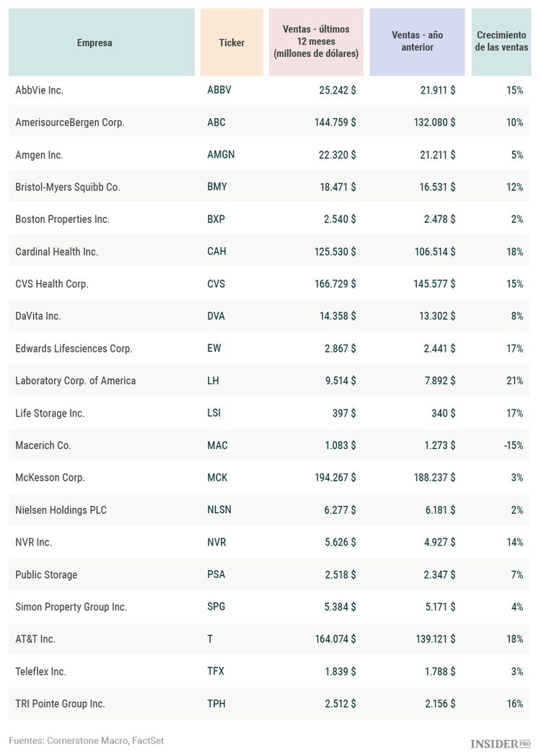Viewport: 541px width, 756px height.
Task: Select the AmerisourceBergen Corp. row name
Action: click(x=70, y=123)
